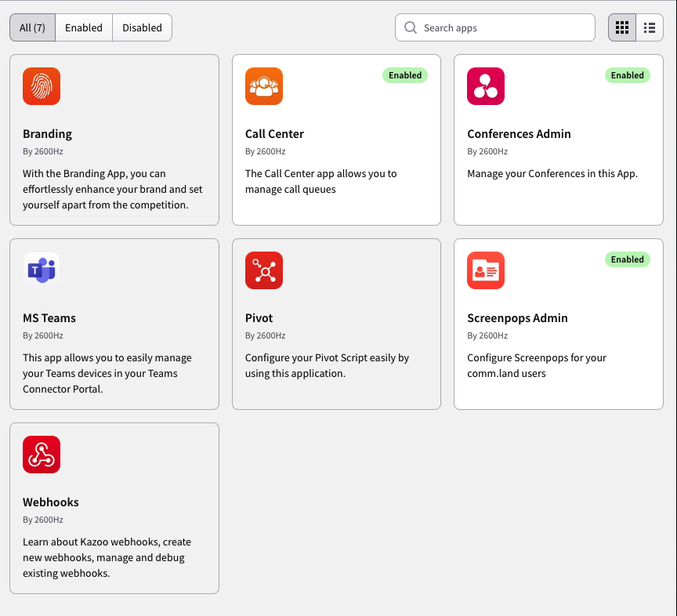Click the Branding fingerprint icon
Viewport: 677px width, 616px height.
tap(42, 86)
